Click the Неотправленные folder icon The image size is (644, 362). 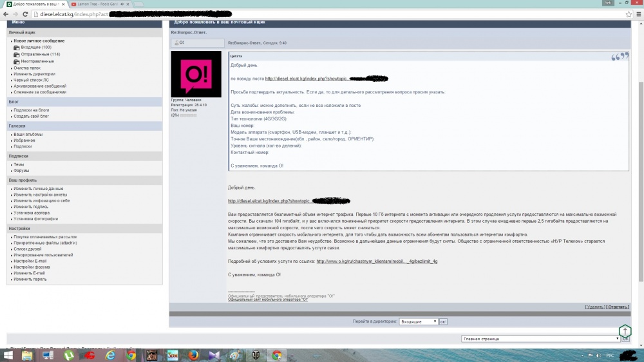point(17,61)
